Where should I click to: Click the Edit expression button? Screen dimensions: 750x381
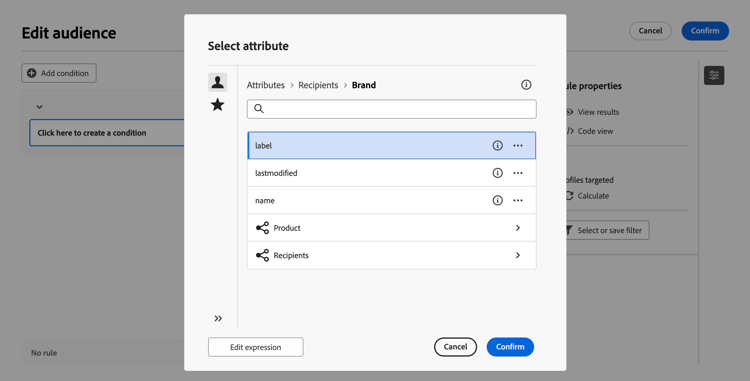(x=255, y=347)
